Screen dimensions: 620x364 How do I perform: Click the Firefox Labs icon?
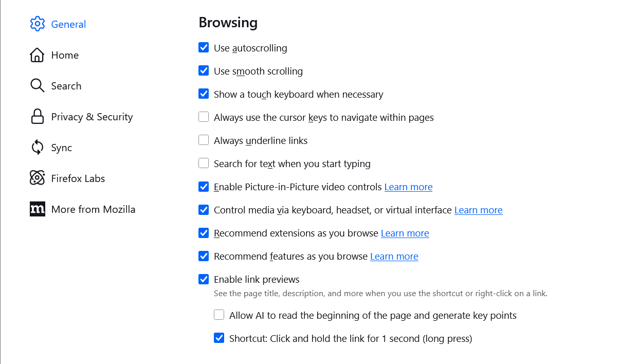(x=38, y=178)
